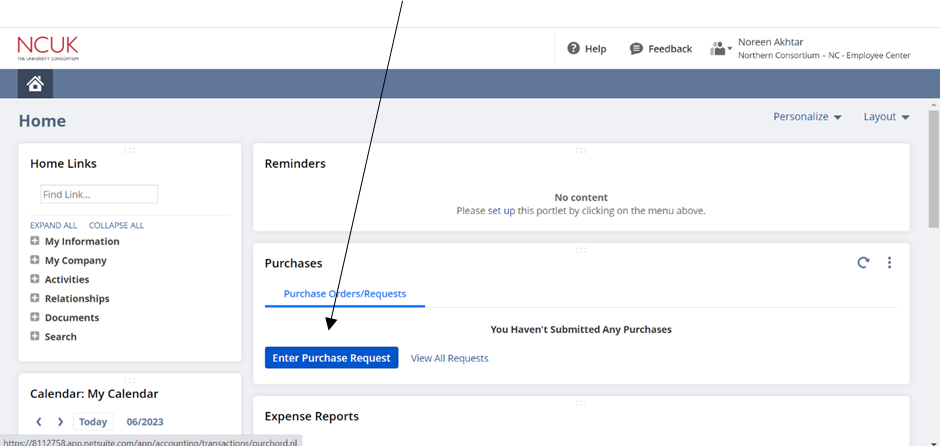
Task: Expand the Activities section
Action: coord(35,279)
